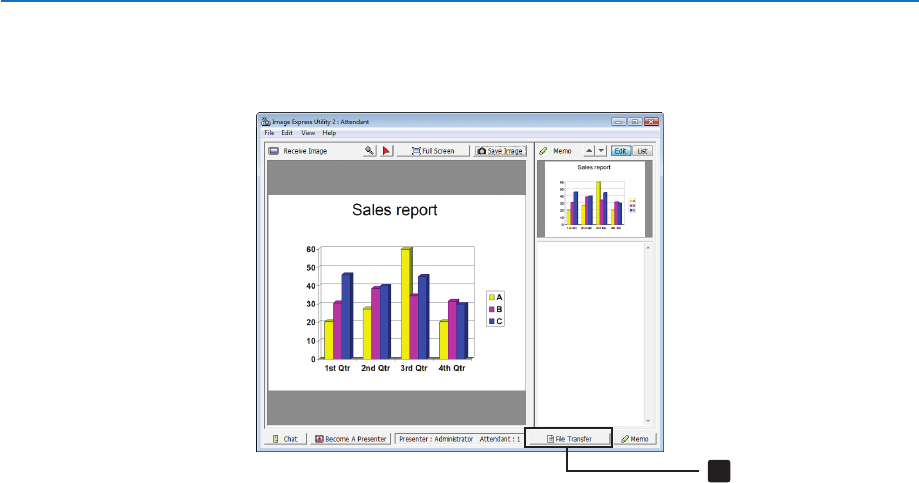Screen dimensions: 919x483
Task: Close the Image Express Utility window
Action: [x=651, y=121]
